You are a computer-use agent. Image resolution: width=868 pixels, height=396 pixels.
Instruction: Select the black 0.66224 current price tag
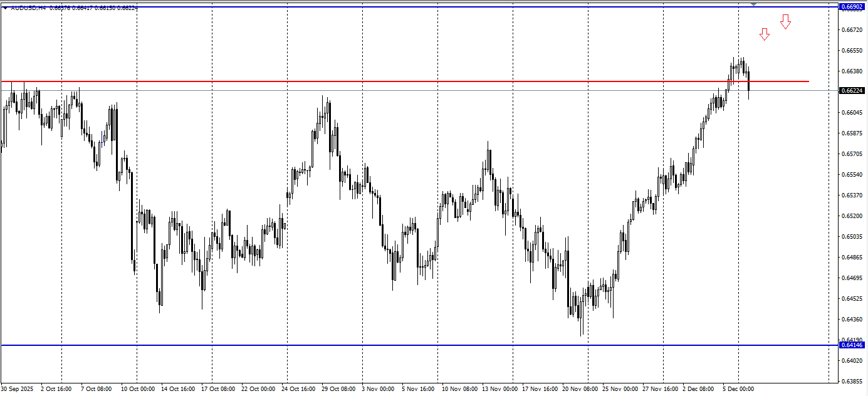[852, 91]
